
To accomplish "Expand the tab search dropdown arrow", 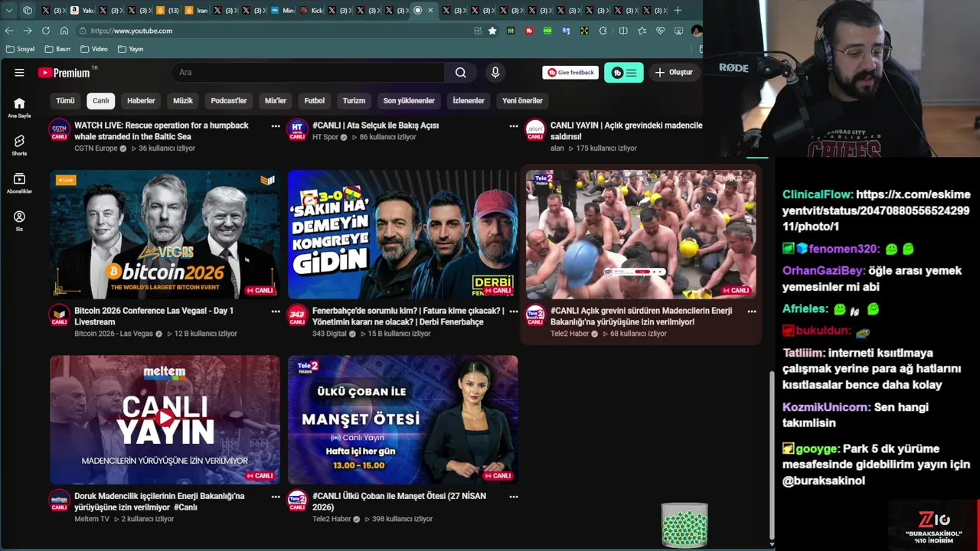I will point(9,10).
